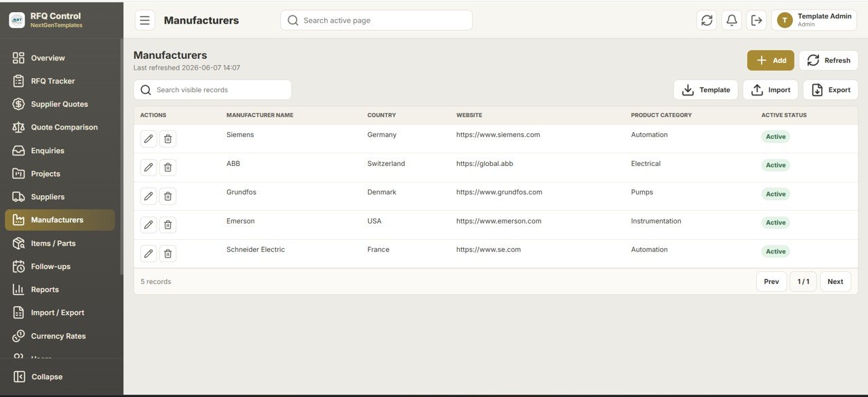Open the Projects section
868x397 pixels.
60,173
